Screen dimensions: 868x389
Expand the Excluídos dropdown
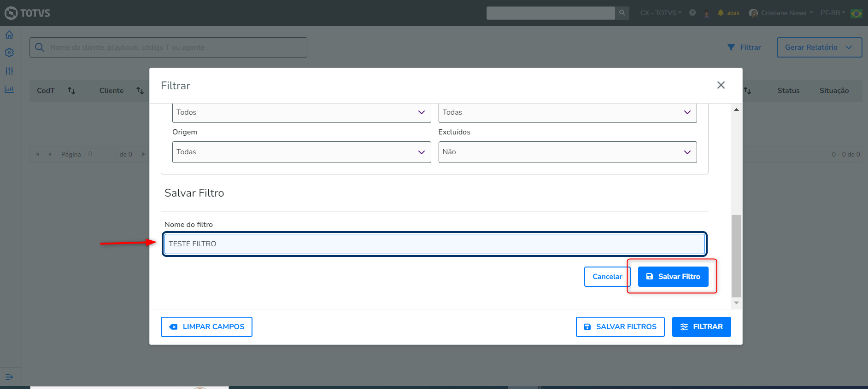click(x=567, y=152)
